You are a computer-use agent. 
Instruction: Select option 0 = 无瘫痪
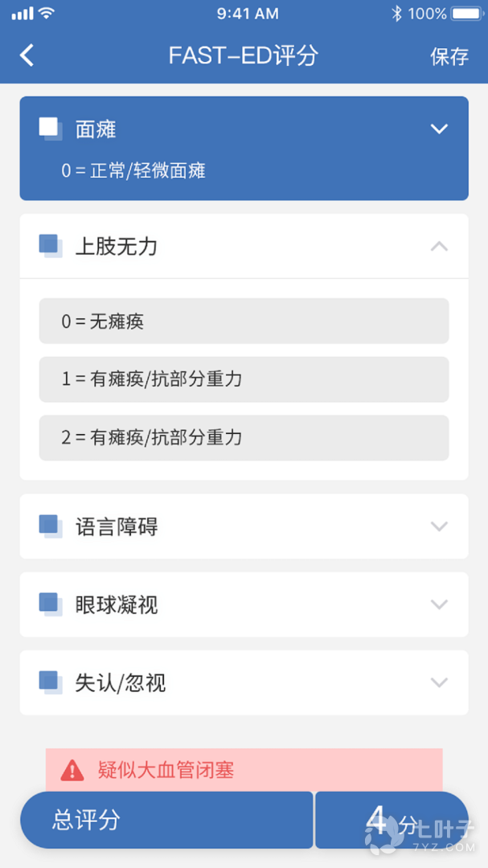point(244,321)
